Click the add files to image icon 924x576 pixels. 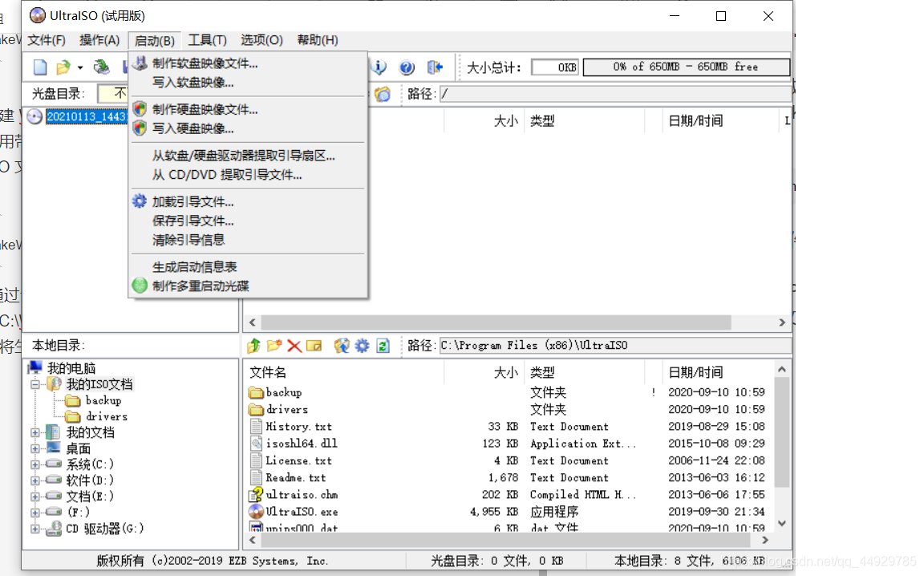[x=342, y=346]
